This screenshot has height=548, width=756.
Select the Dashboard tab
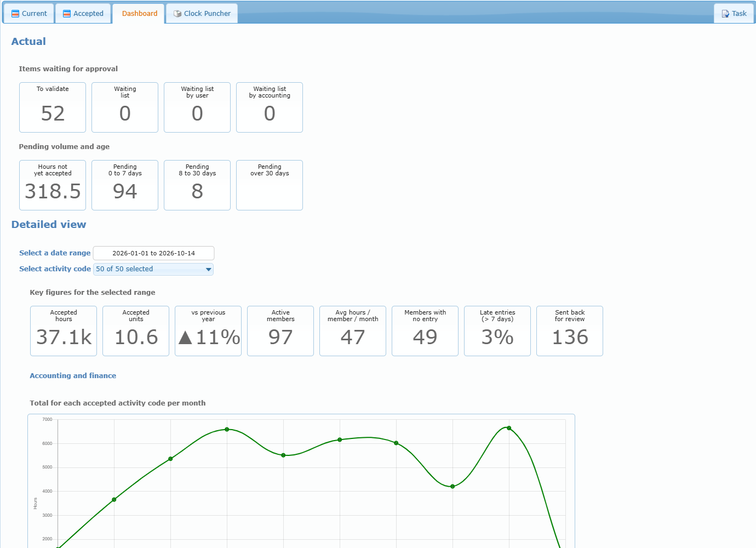point(140,14)
